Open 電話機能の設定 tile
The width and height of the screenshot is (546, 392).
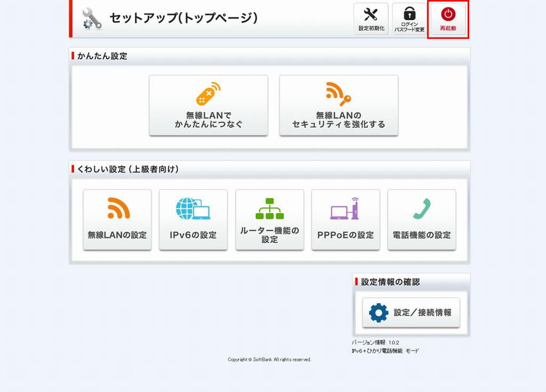422,219
